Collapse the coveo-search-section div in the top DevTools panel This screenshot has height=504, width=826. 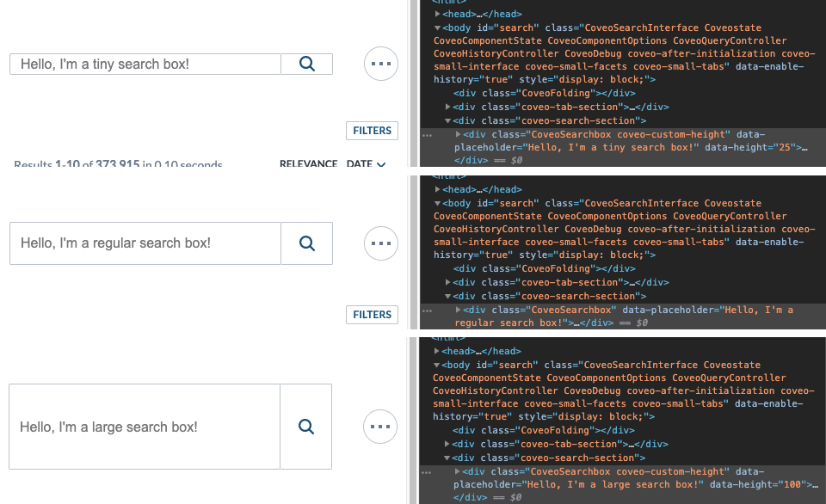click(x=447, y=120)
